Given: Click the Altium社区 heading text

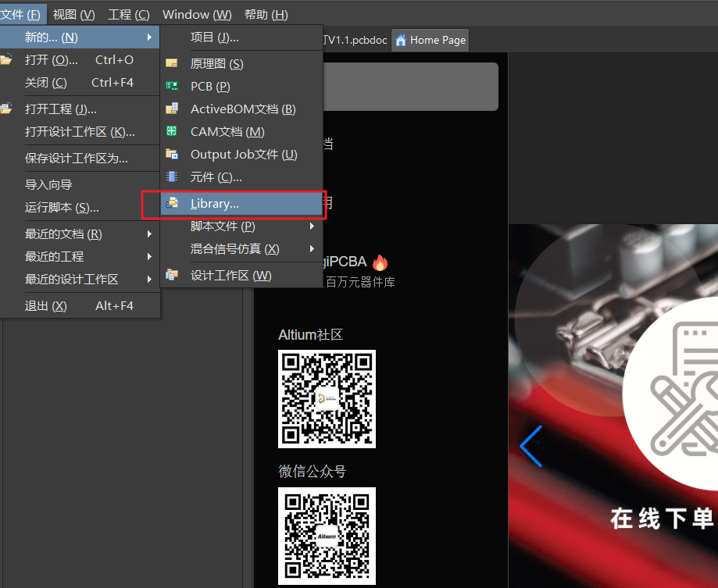Looking at the screenshot, I should [x=310, y=334].
